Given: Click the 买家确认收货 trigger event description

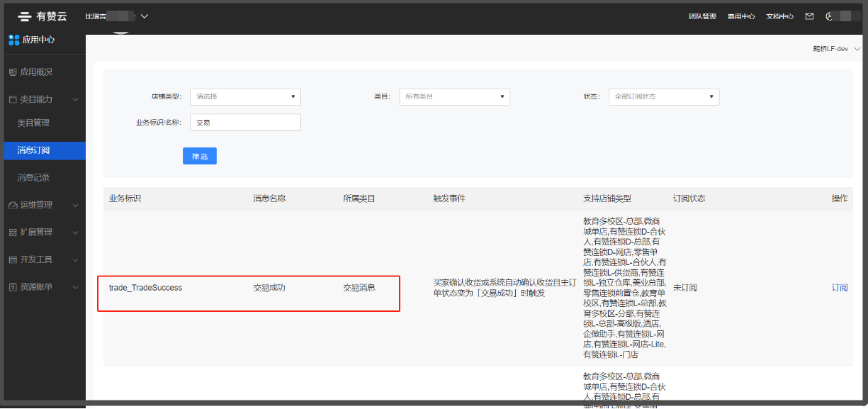Looking at the screenshot, I should [x=503, y=288].
